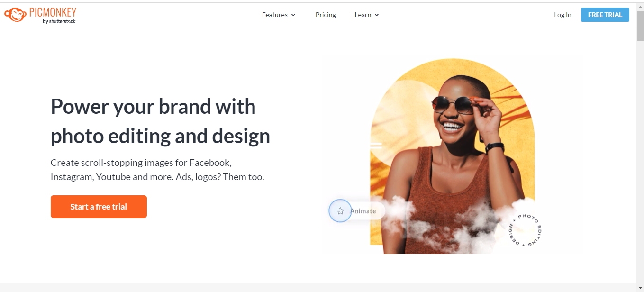The image size is (644, 292).
Task: Expand the Learn dropdown chevron
Action: click(x=377, y=15)
